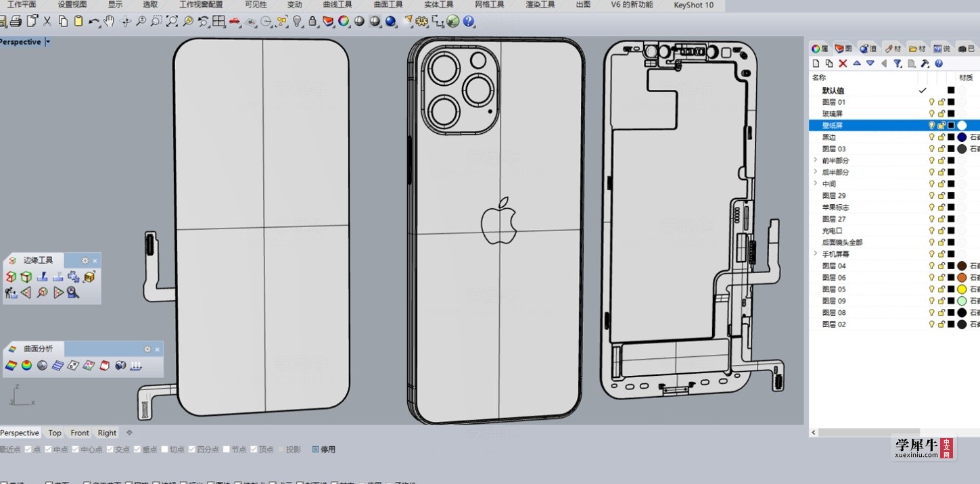Expand the 后半部分 layer group
The image size is (980, 484).
815,172
